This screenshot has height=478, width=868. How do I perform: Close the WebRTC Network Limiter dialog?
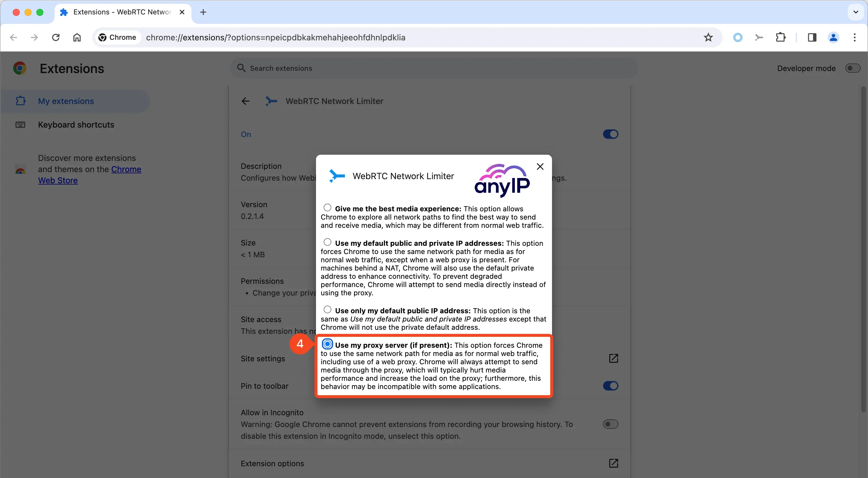coord(540,167)
